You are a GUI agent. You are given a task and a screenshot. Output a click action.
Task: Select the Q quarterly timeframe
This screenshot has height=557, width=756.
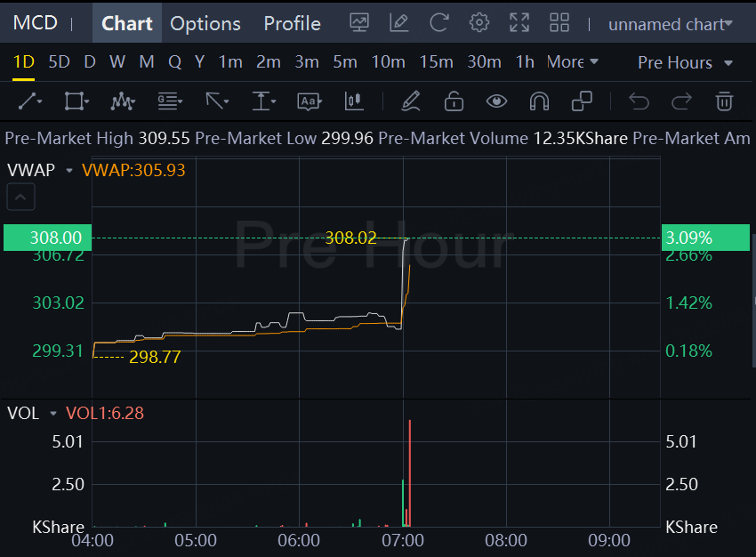click(174, 61)
